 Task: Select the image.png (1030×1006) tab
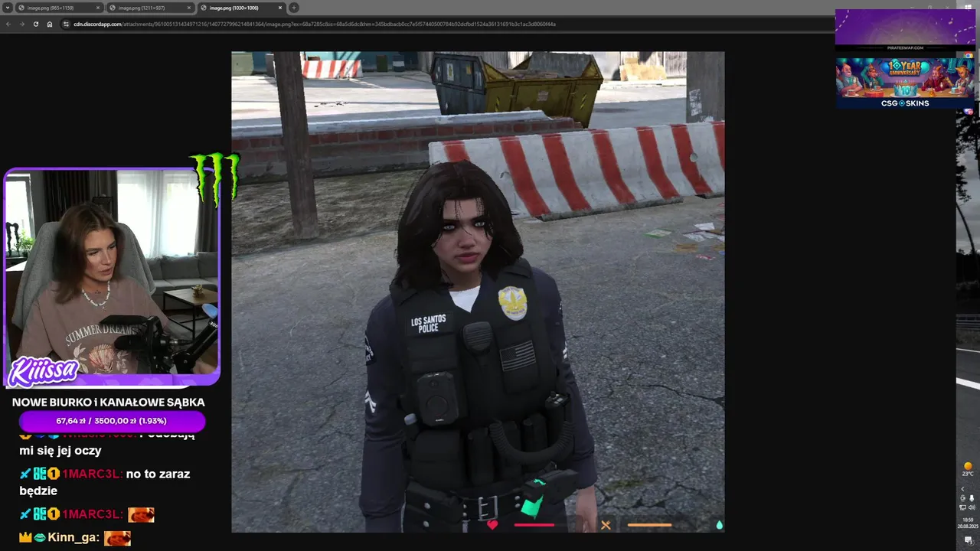[241, 8]
